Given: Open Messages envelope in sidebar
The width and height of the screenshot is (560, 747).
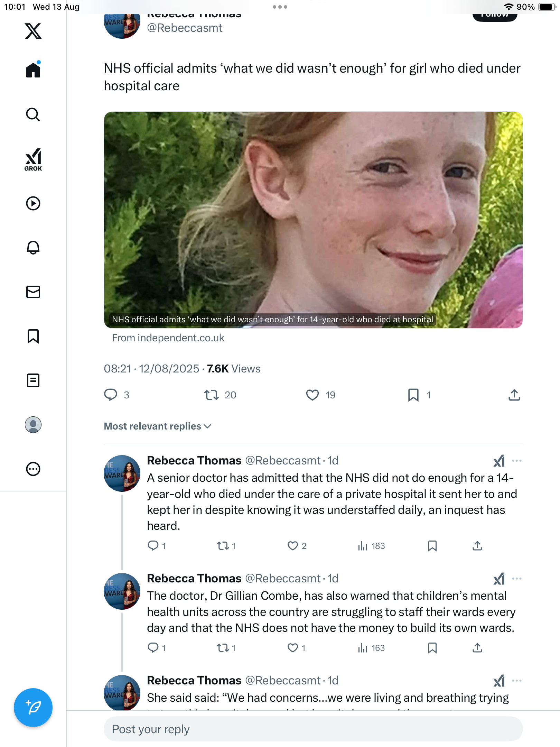Looking at the screenshot, I should pyautogui.click(x=33, y=292).
